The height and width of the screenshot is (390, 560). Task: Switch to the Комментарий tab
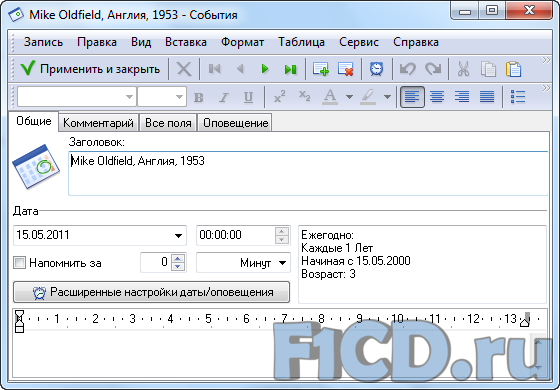pos(98,123)
